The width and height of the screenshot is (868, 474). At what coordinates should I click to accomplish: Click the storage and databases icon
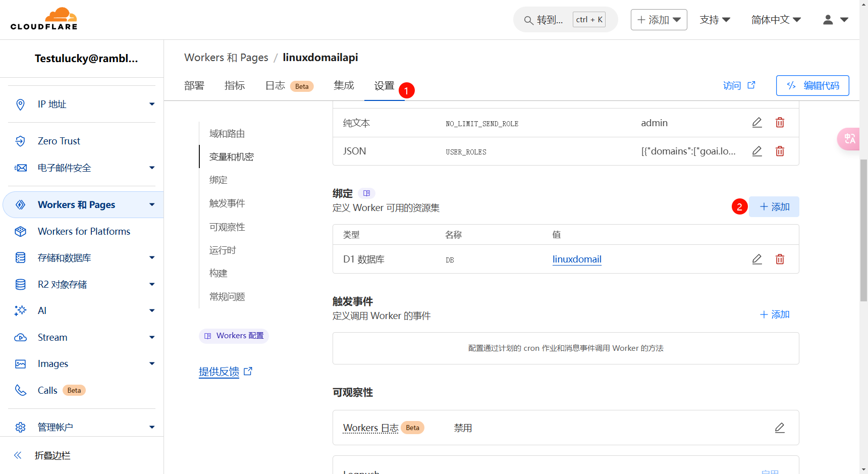click(x=20, y=258)
